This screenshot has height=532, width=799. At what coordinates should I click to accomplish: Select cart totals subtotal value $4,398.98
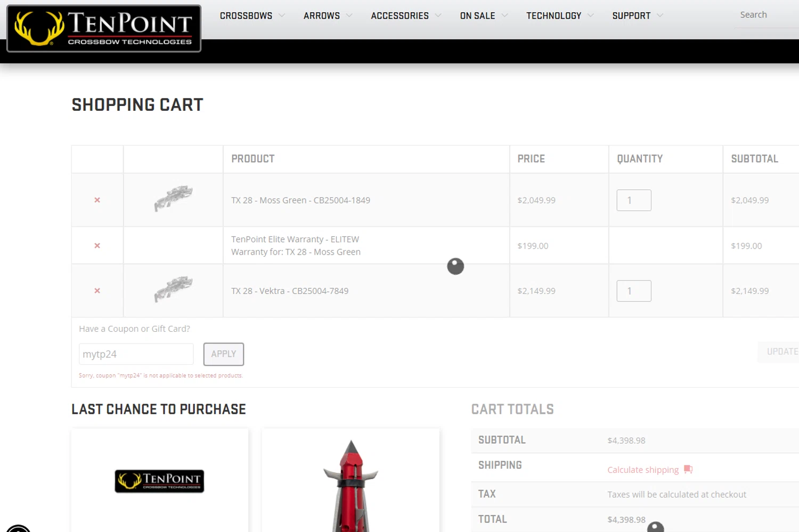[626, 440]
